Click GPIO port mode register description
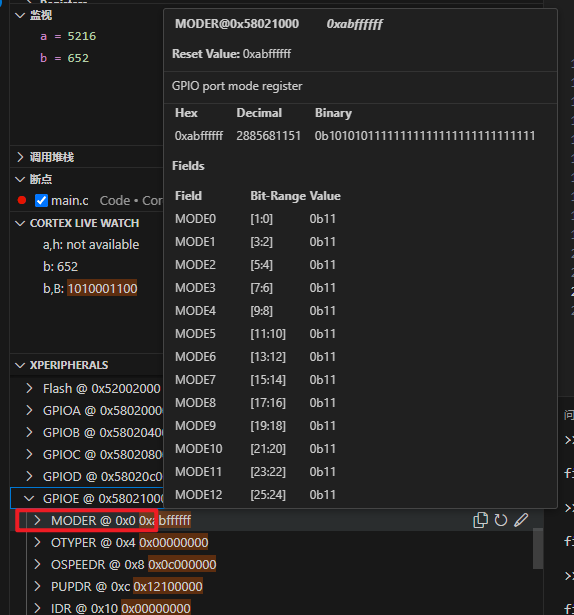Viewport: 574px width, 615px height. pyautogui.click(x=237, y=86)
